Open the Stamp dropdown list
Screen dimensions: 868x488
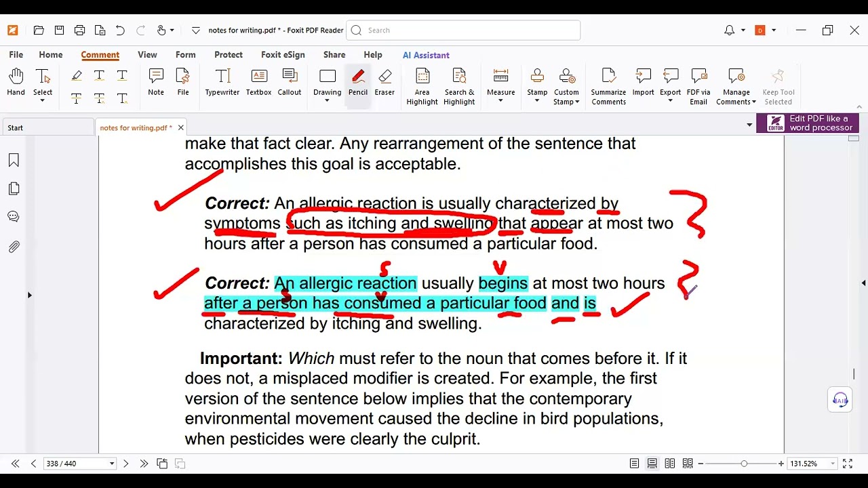point(537,102)
